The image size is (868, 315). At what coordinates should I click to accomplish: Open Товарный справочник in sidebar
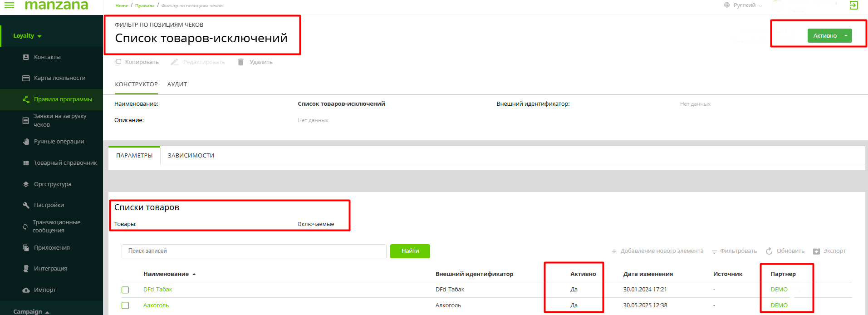[65, 163]
